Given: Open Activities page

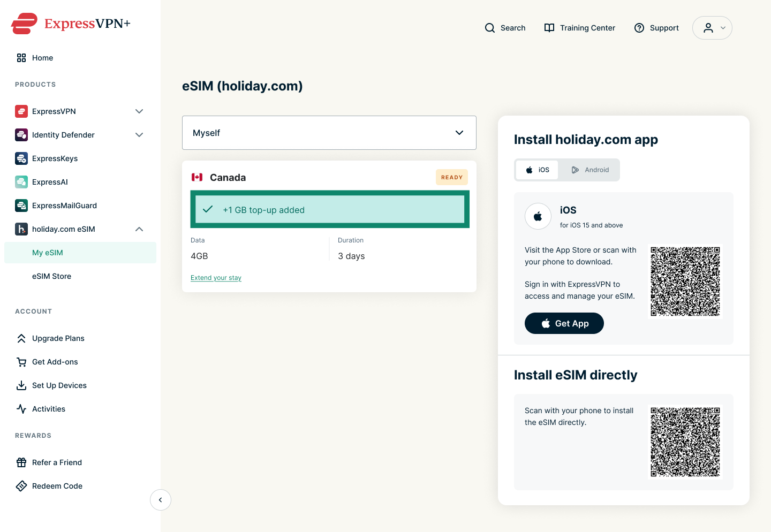Looking at the screenshot, I should [80, 409].
